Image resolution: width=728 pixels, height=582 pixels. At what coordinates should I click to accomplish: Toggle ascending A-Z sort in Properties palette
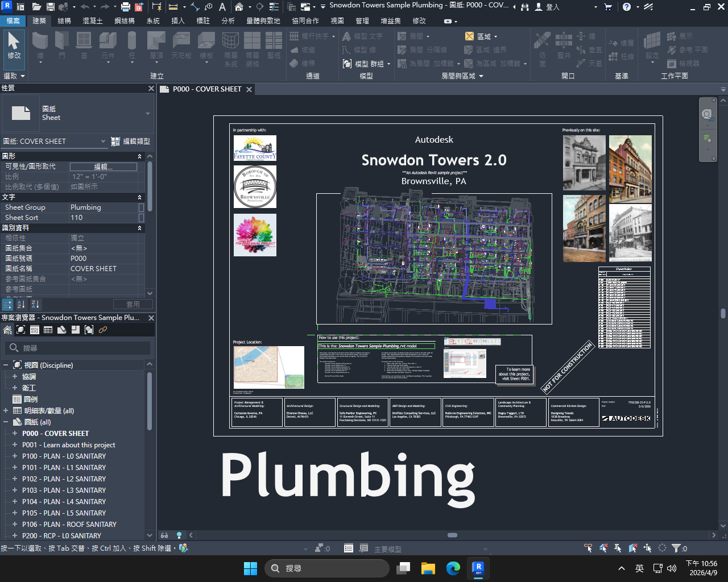coord(22,305)
